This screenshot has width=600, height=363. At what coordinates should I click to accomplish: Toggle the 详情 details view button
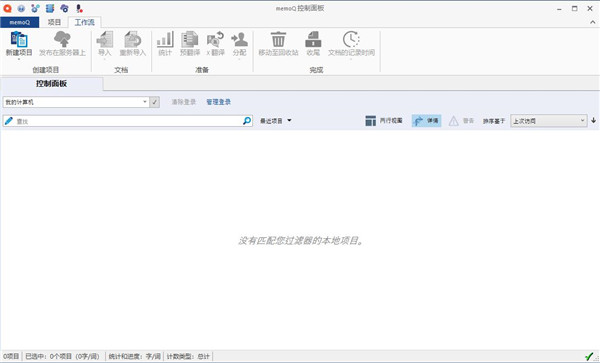[x=426, y=121]
